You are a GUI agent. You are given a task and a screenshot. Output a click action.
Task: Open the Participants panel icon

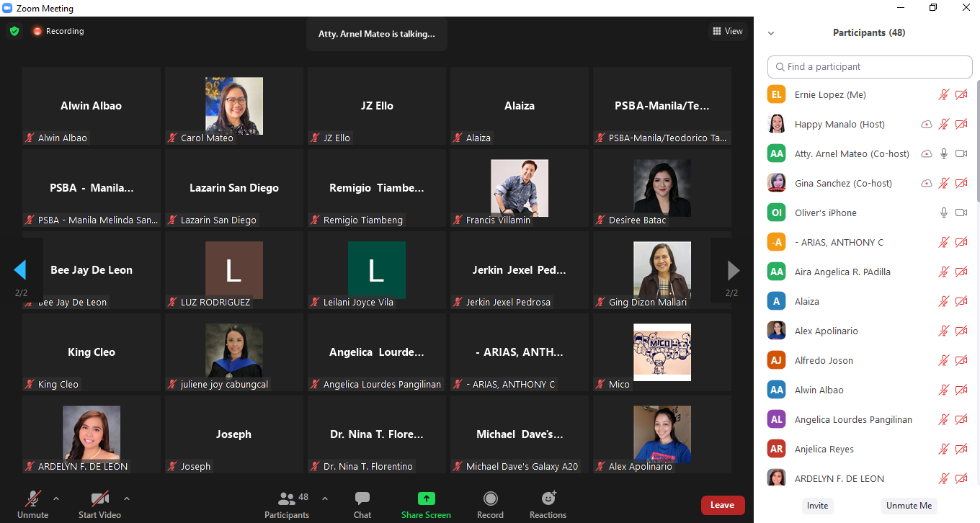coord(288,499)
